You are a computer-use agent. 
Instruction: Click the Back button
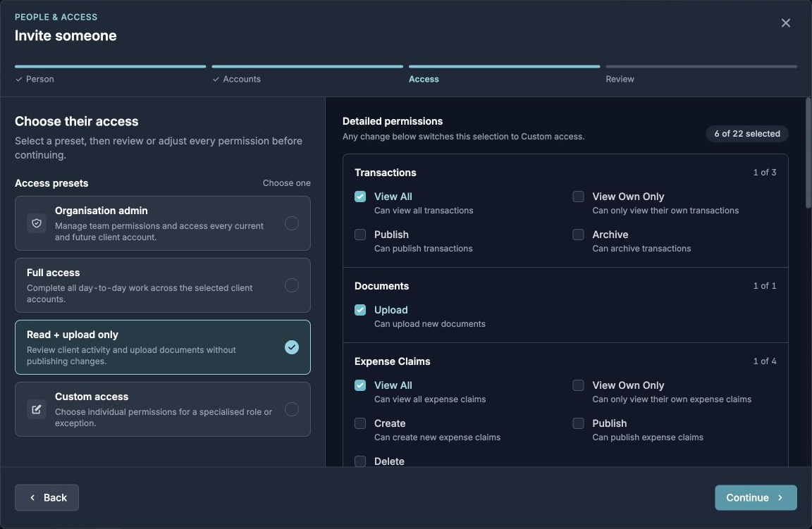pyautogui.click(x=47, y=497)
